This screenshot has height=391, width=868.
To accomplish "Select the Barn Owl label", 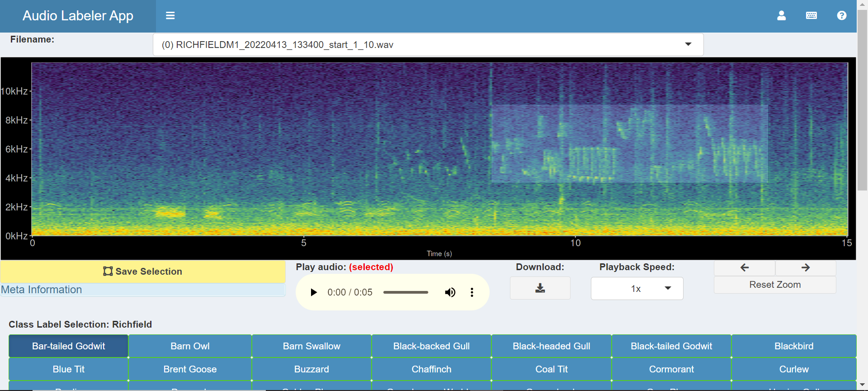I will click(x=190, y=346).
